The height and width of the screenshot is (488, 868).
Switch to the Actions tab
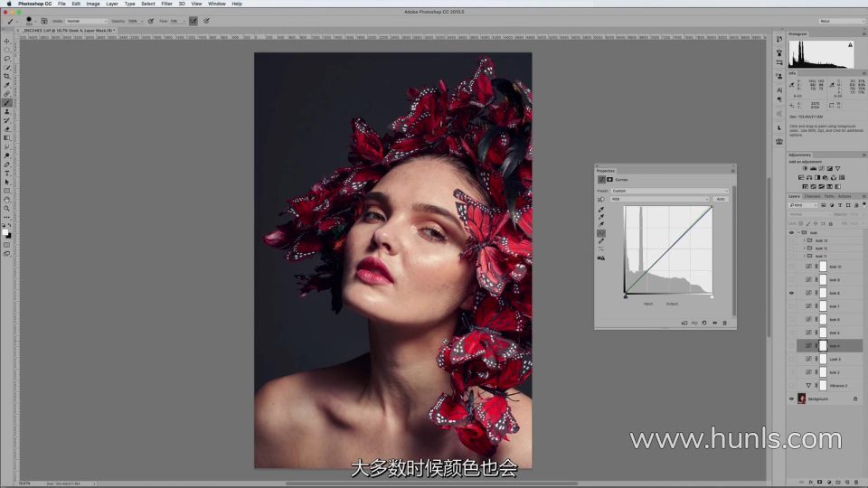[844, 196]
